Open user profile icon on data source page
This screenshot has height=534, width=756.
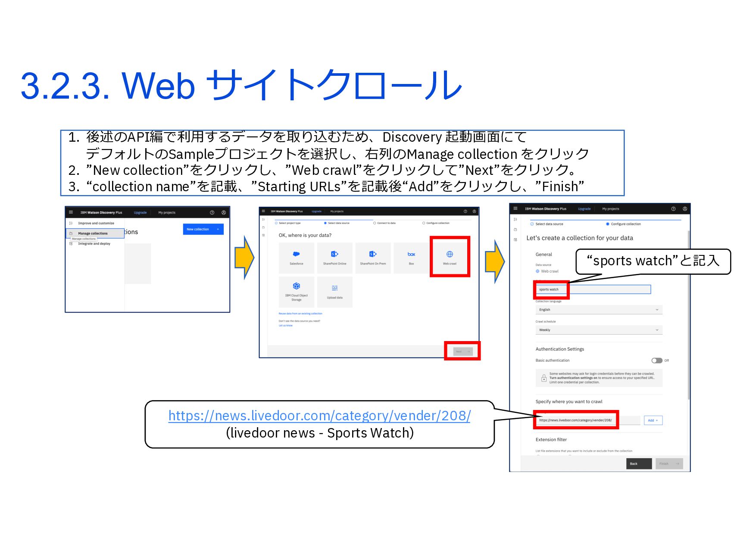pyautogui.click(x=474, y=211)
